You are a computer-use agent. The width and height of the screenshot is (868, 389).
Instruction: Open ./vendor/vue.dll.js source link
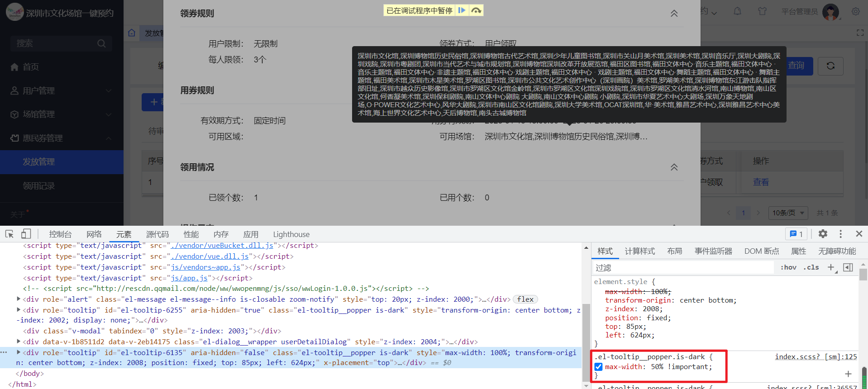210,256
